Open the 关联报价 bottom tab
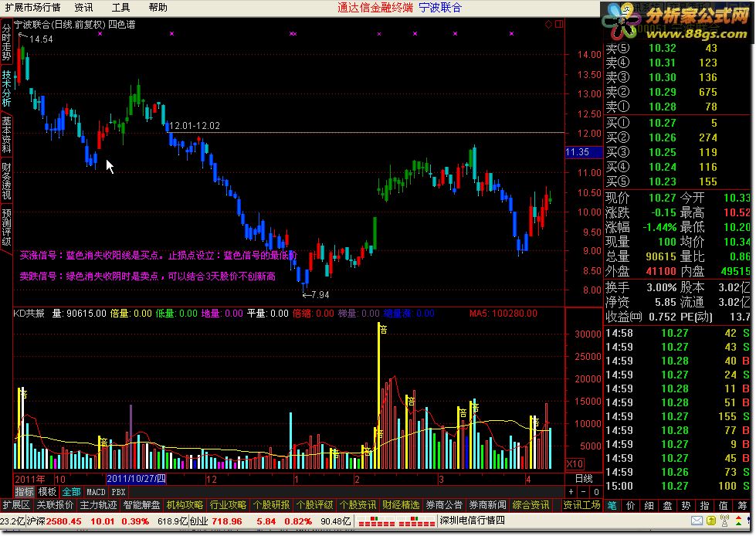 (55, 504)
